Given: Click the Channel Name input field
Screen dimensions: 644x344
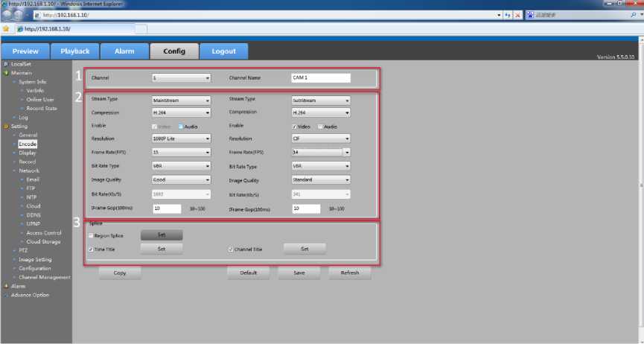Looking at the screenshot, I should [x=320, y=77].
